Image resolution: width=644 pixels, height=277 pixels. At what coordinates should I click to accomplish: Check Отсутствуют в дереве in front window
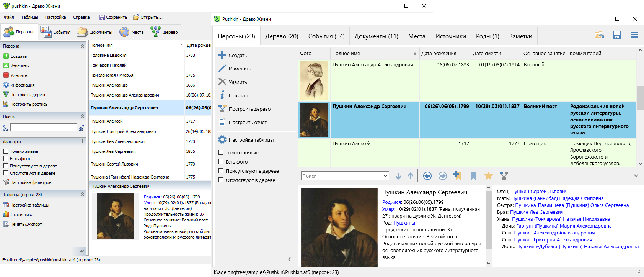221,180
